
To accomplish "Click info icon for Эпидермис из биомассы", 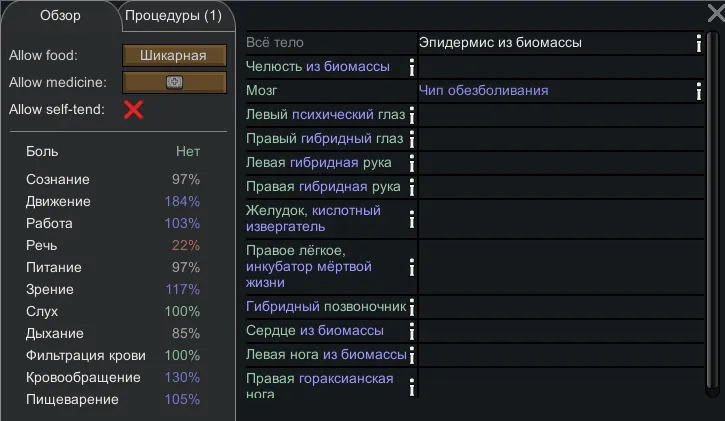I will click(x=698, y=43).
